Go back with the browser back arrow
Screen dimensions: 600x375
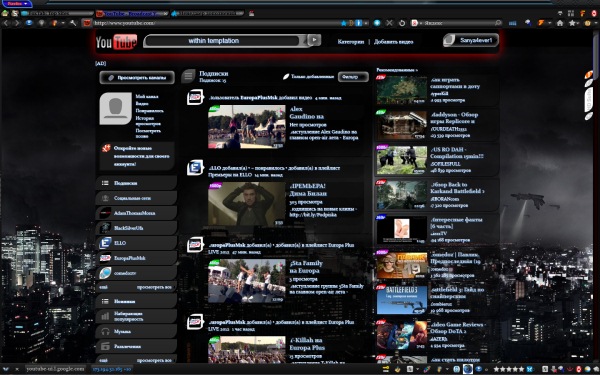[6, 23]
